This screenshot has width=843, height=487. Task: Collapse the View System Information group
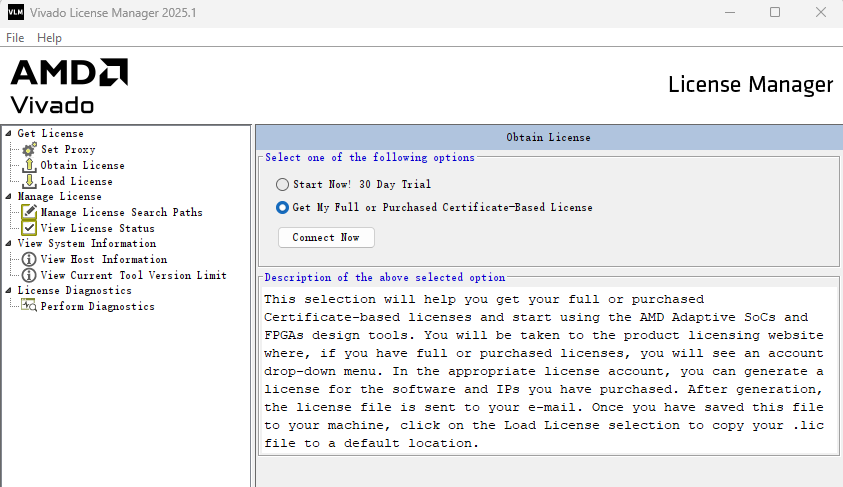8,243
